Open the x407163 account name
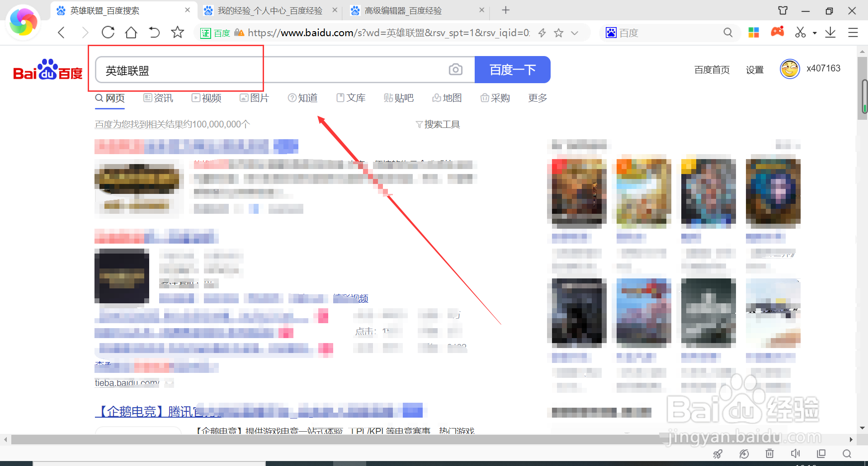The image size is (868, 466). [x=823, y=68]
